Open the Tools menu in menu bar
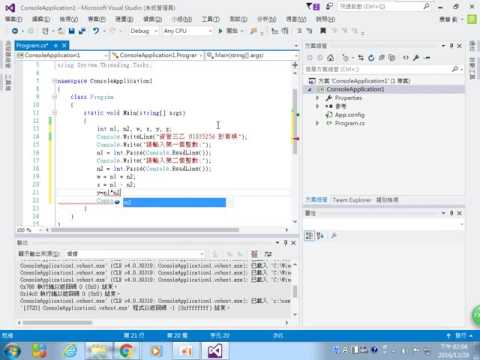This screenshot has height=360, width=480. 210,19
